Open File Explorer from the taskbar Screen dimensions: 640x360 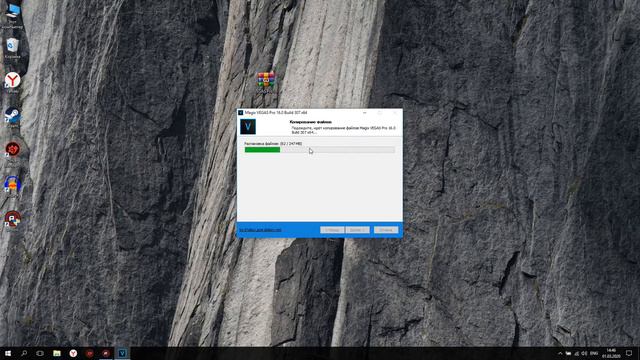pos(57,353)
